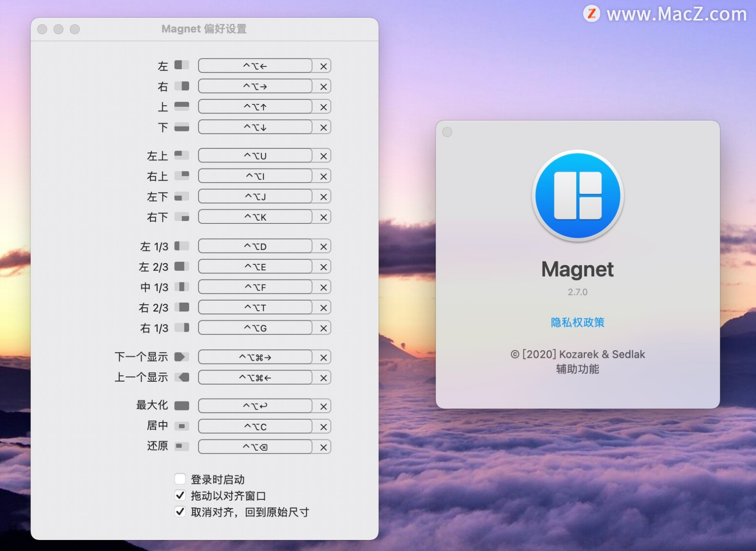Screen dimensions: 756x551
Task: Clear the shortcut for 右 1/3
Action: (323, 328)
